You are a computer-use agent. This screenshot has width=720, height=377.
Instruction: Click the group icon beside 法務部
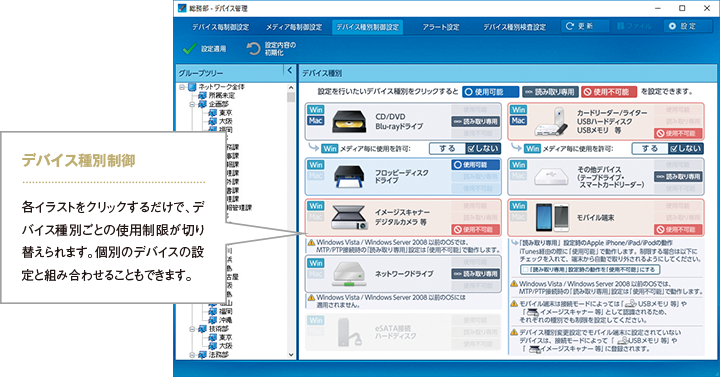202,355
